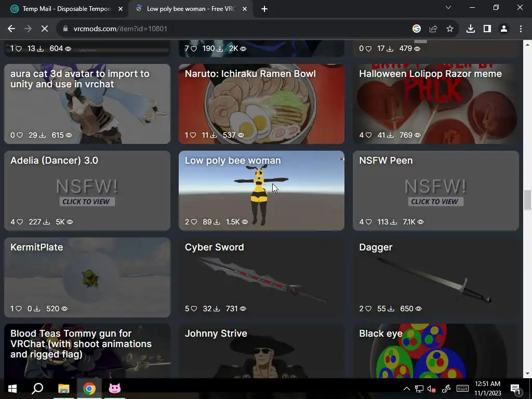Open Naruto Ichiraku Ramen Bowl item
Viewport: 532px width, 399px height.
[261, 104]
